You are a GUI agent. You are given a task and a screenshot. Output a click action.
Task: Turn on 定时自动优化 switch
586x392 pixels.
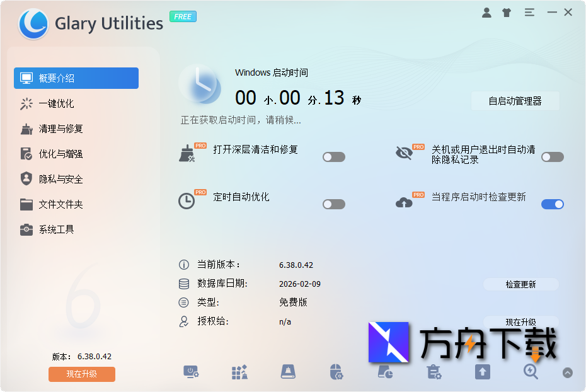pos(333,204)
